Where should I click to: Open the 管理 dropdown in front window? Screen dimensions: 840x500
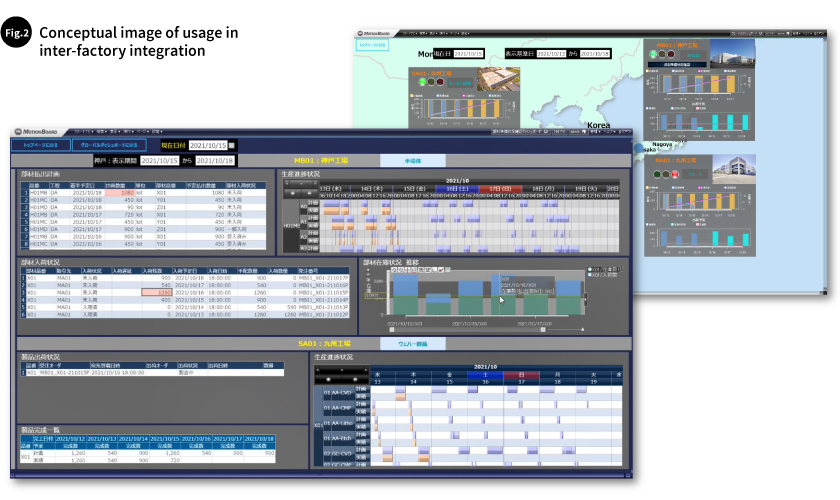(594, 131)
